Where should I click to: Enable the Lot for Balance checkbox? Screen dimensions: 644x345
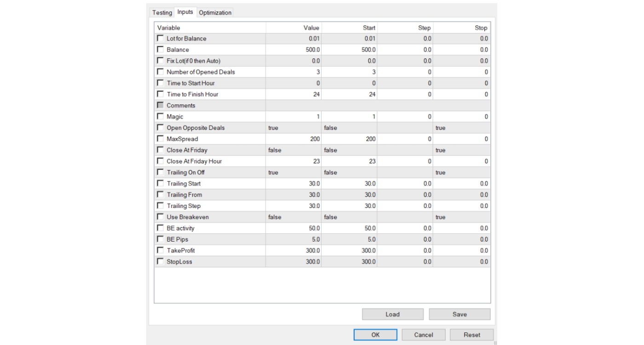tap(160, 39)
